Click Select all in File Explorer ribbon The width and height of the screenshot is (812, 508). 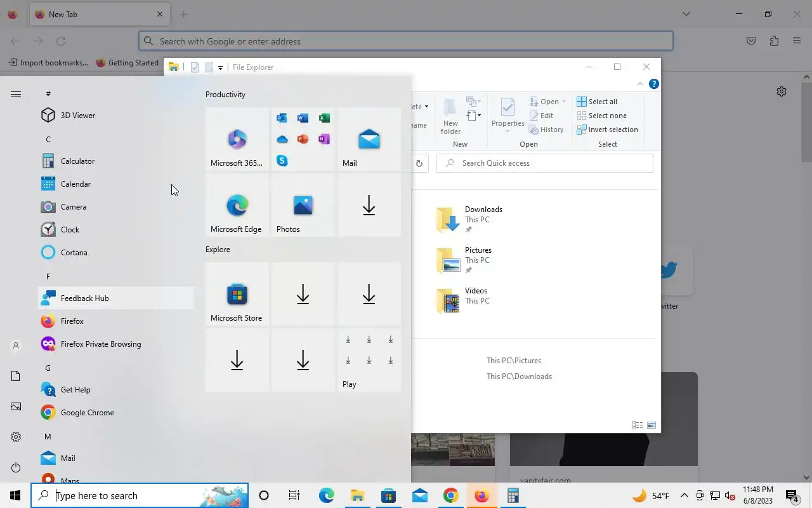(597, 102)
